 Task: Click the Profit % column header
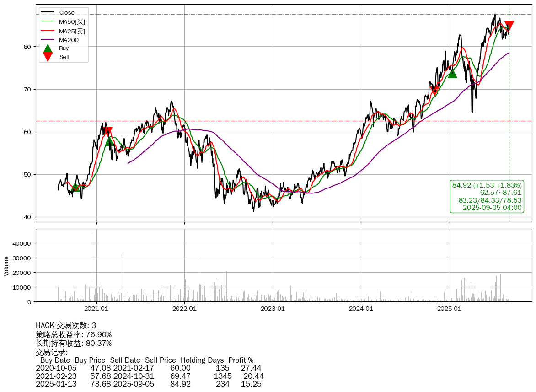(241, 360)
